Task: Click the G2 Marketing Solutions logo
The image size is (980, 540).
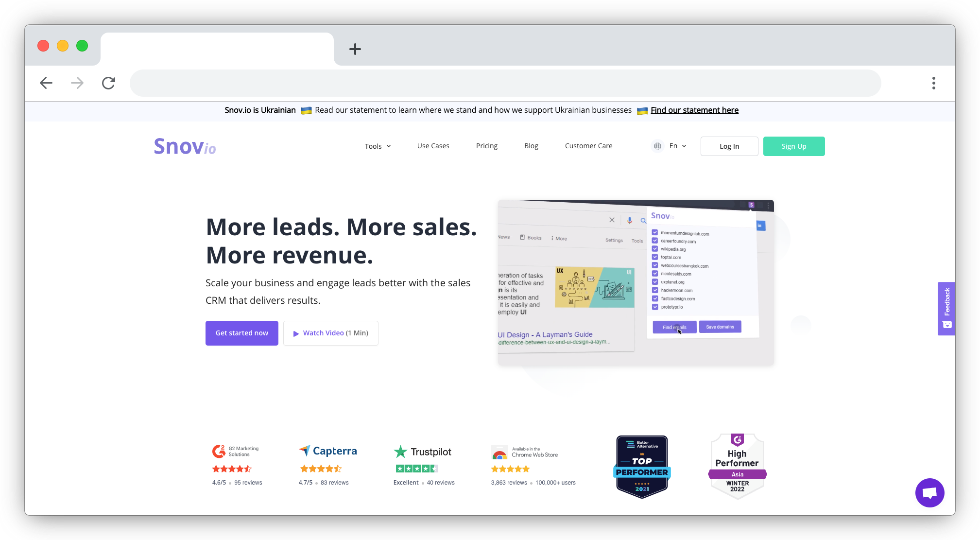Action: tap(236, 452)
